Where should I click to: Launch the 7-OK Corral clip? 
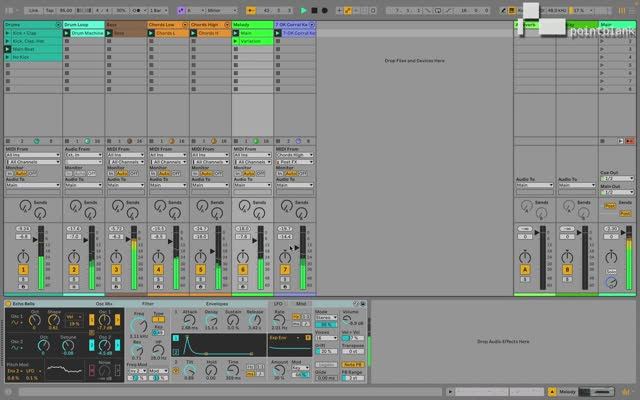278,33
